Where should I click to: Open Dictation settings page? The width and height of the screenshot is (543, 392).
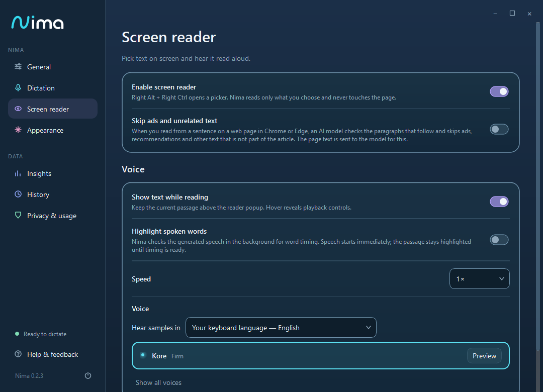coord(53,88)
